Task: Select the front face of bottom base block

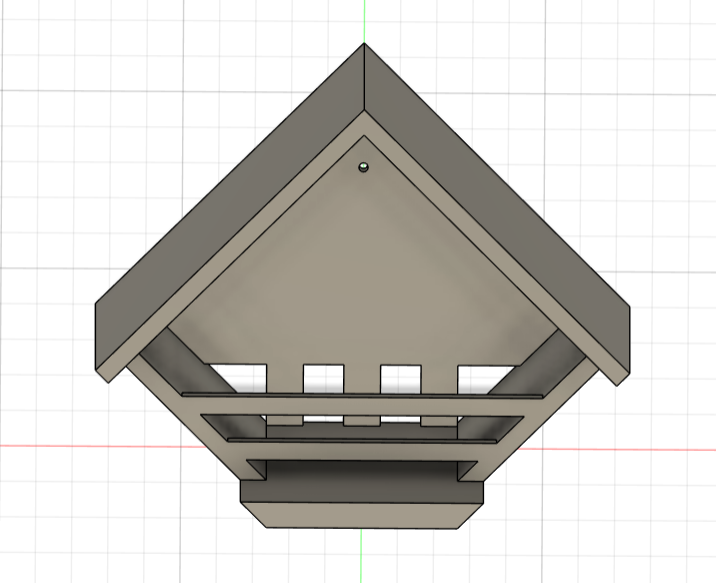Action: [x=362, y=515]
